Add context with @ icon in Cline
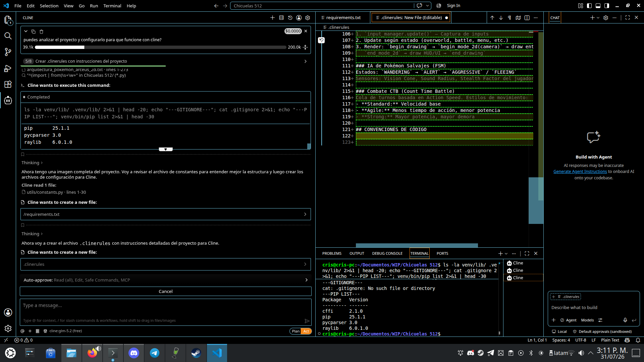 coord(22,331)
